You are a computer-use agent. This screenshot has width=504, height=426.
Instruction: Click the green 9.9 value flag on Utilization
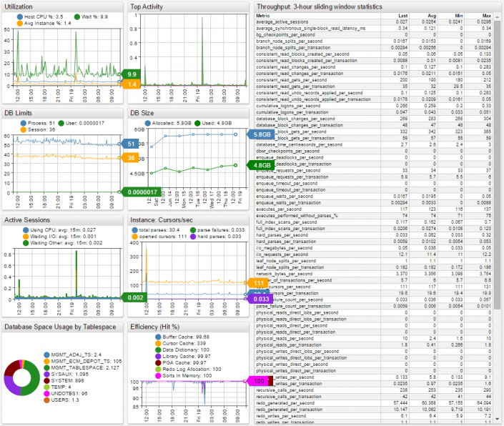(x=132, y=74)
